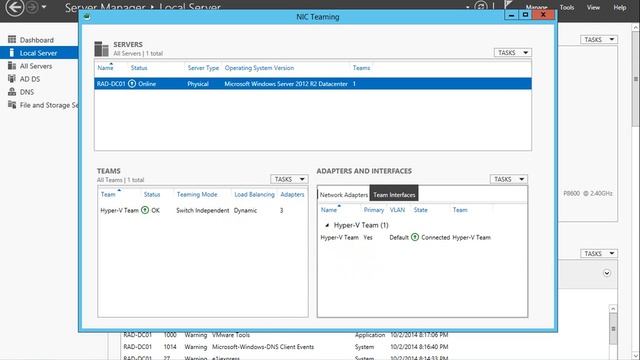
Task: Click the All Servers icon in sidebar
Action: pos(12,65)
